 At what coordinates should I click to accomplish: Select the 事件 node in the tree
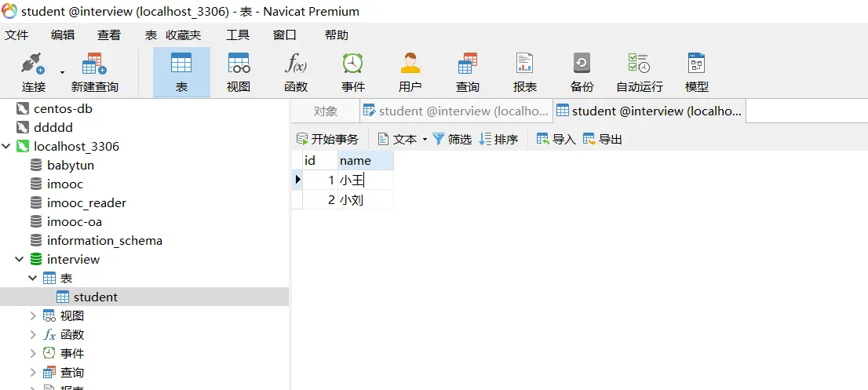pos(72,353)
